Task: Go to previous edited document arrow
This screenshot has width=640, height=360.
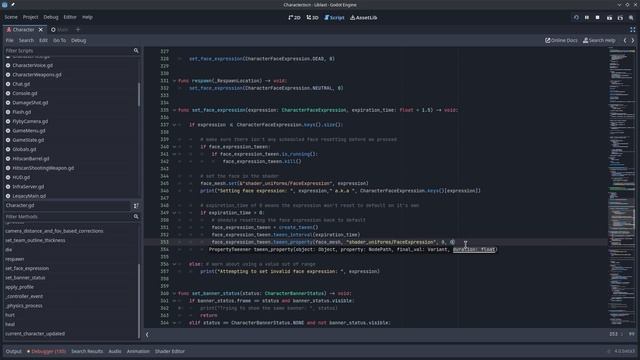Action: (625, 40)
